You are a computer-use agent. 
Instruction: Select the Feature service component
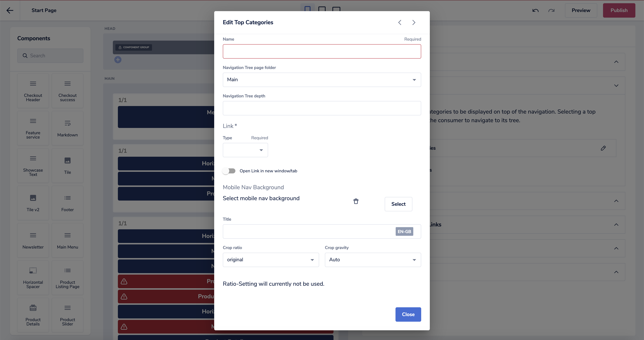[33, 128]
